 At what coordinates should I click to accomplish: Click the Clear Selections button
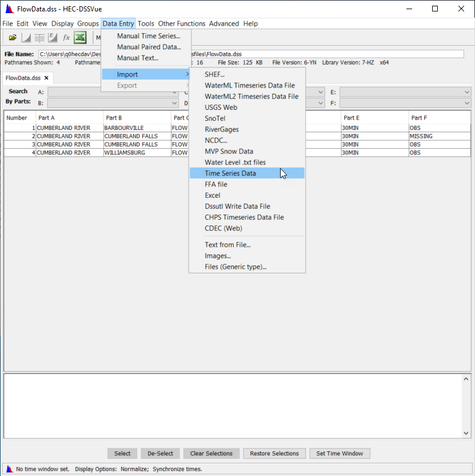click(x=211, y=454)
